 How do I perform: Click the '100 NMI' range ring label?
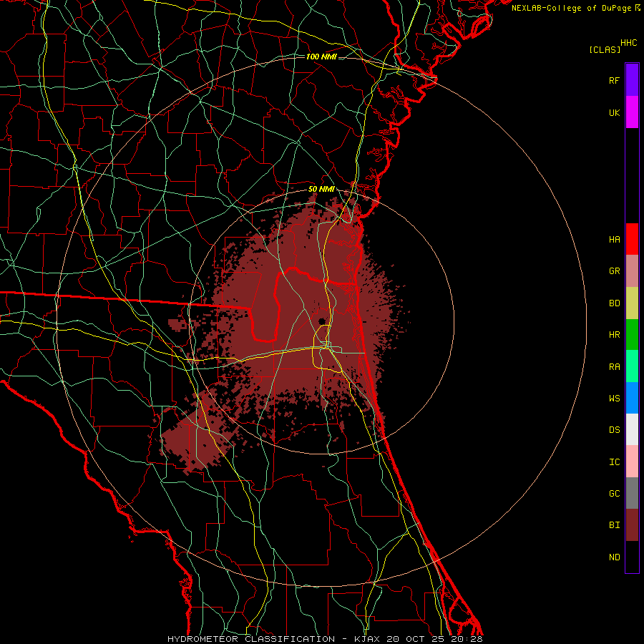321,57
